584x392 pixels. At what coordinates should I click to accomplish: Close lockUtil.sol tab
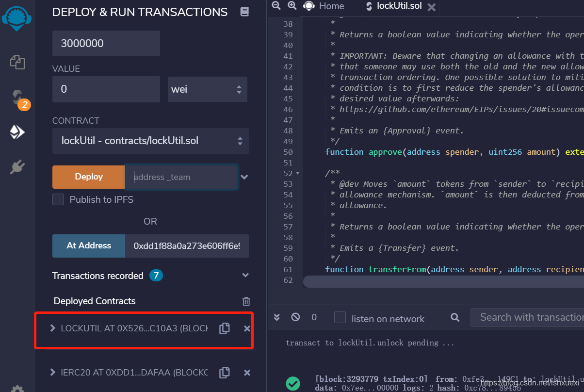431,7
